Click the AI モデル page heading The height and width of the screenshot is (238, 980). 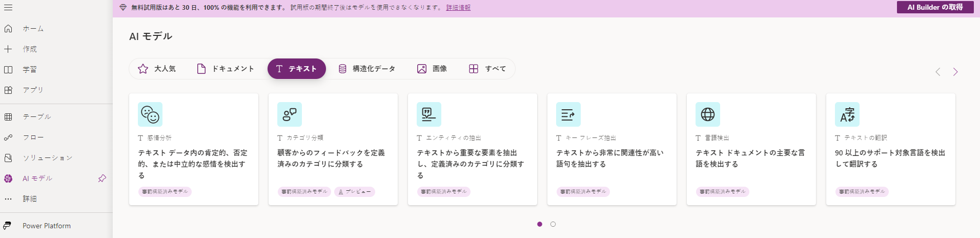click(x=151, y=36)
